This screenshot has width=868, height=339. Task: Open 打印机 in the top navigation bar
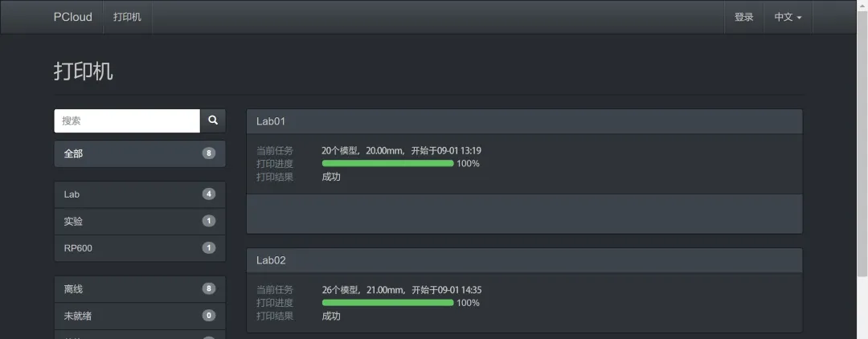coord(127,17)
